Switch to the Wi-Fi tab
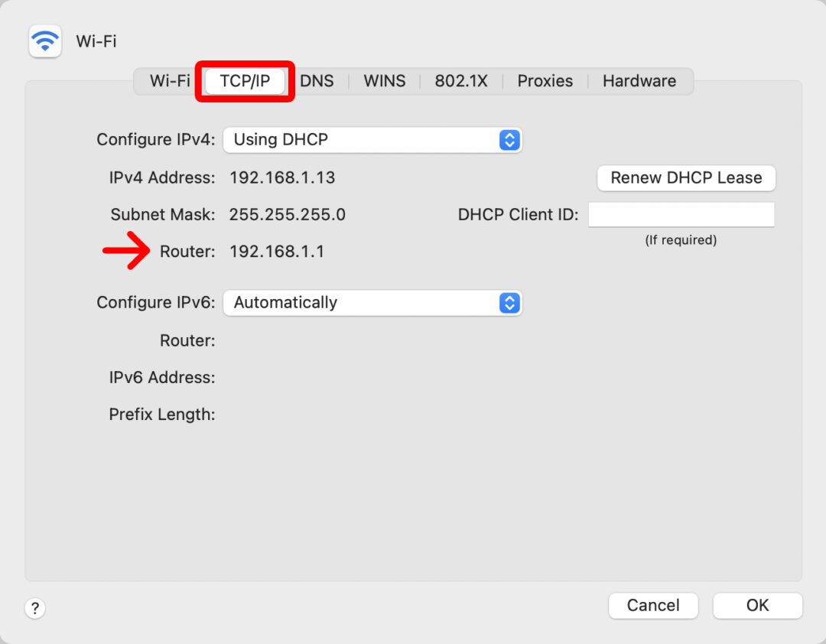The image size is (826, 644). (170, 81)
